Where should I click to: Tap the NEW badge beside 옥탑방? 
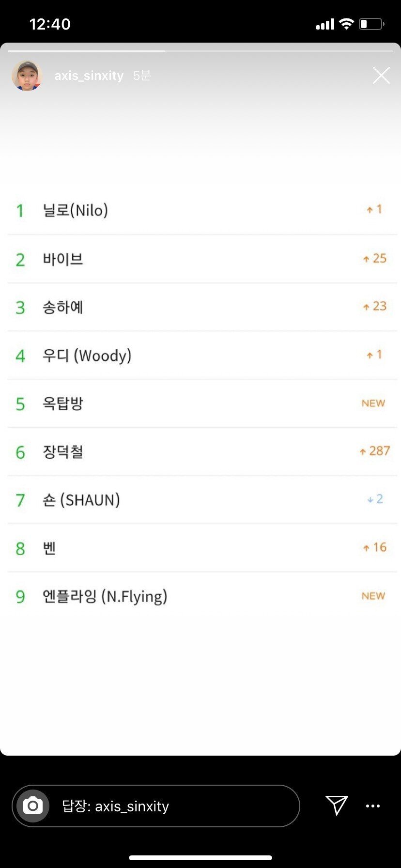point(373,403)
